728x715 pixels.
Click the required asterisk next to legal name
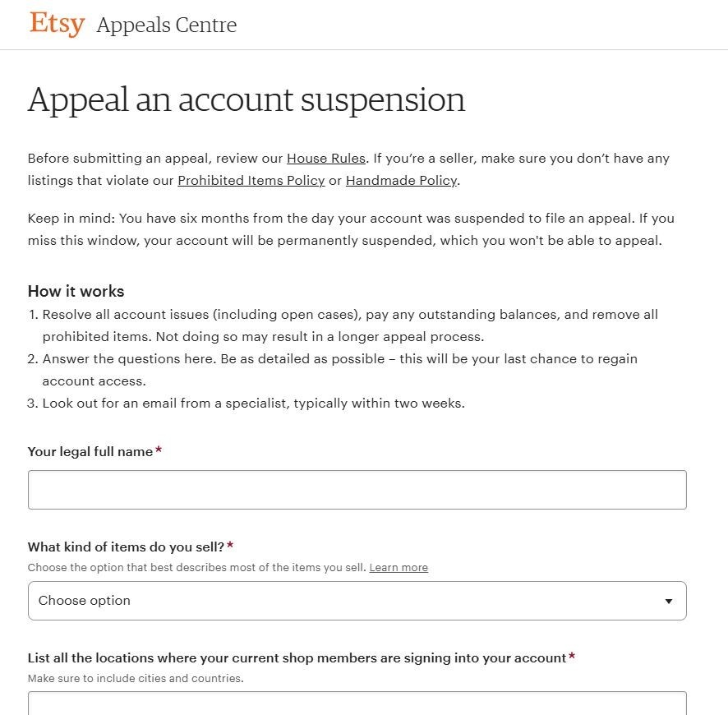pos(158,449)
